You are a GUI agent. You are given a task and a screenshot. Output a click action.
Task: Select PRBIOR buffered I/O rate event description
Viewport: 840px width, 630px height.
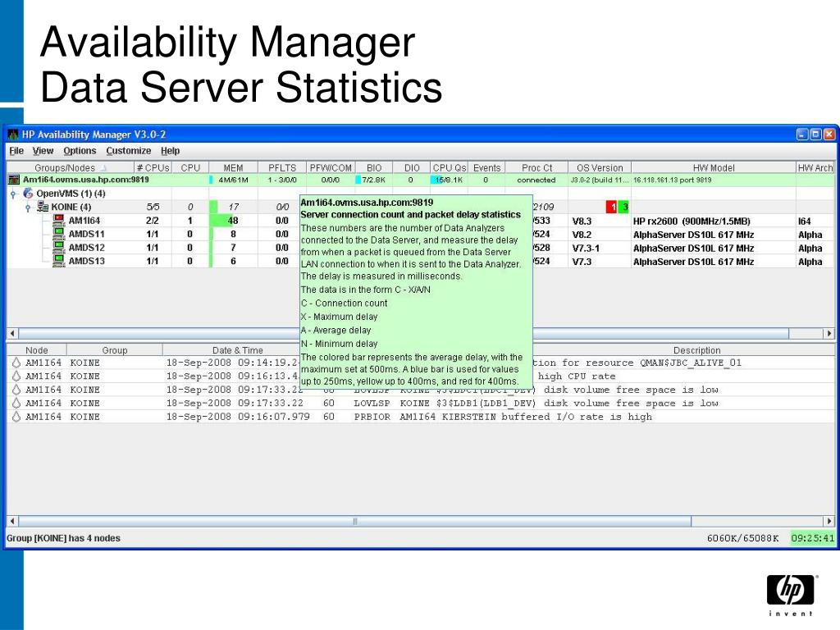tap(526, 416)
